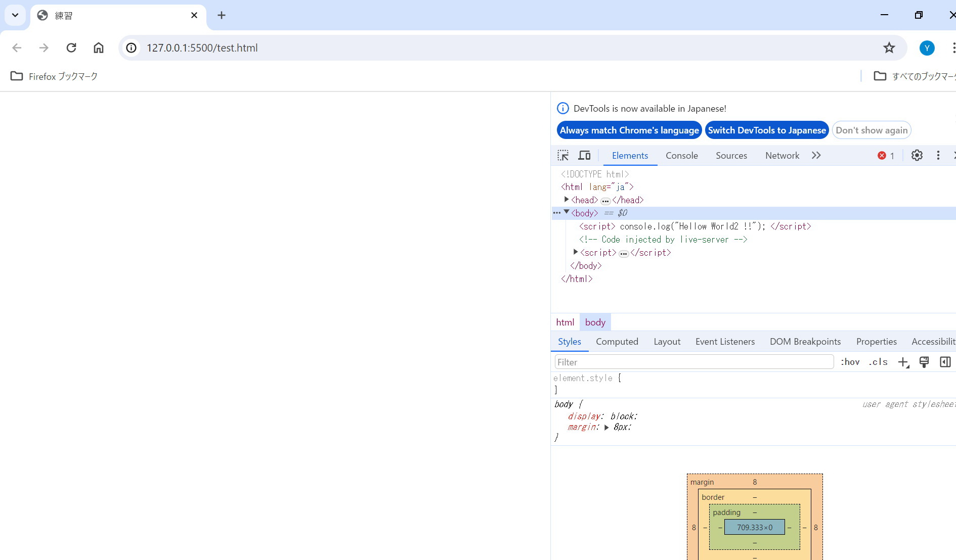Screen dimensions: 956x560
Task: Toggle the computed styles sidebar
Action: pos(945,362)
